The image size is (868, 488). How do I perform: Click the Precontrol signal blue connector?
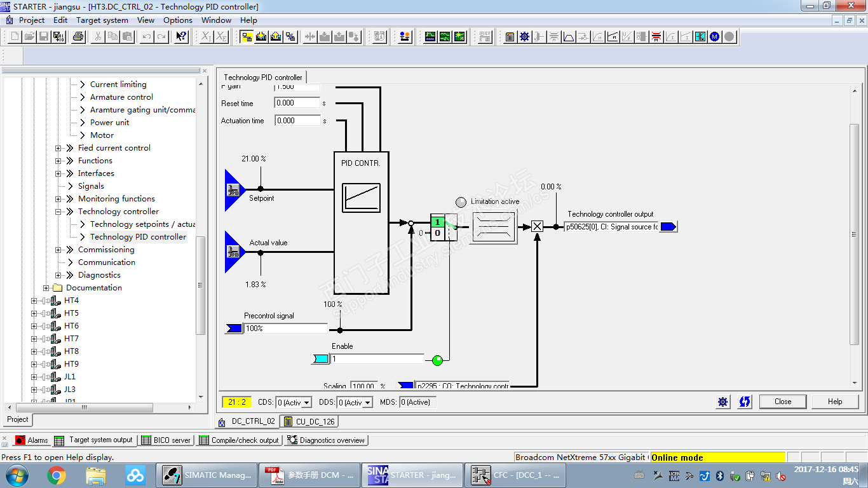234,329
